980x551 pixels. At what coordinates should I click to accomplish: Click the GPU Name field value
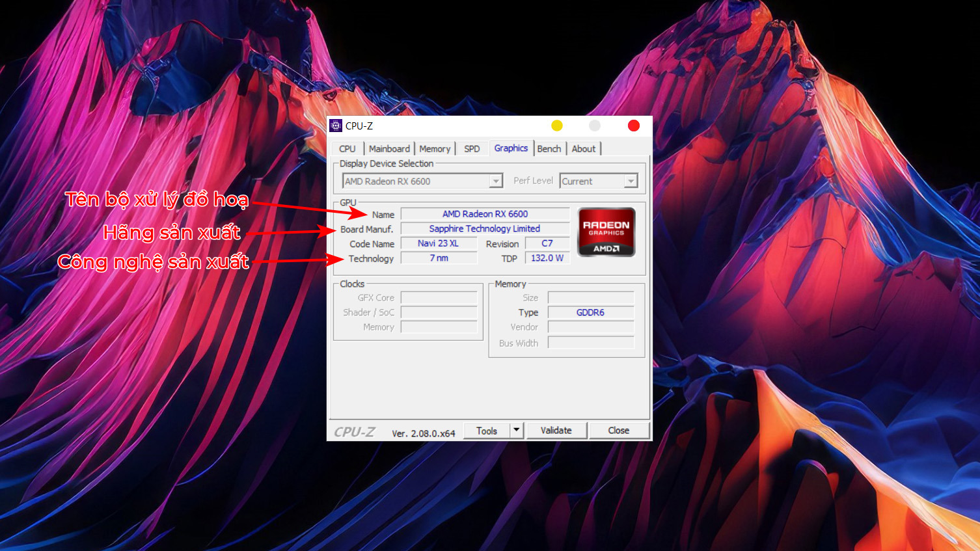click(x=485, y=214)
